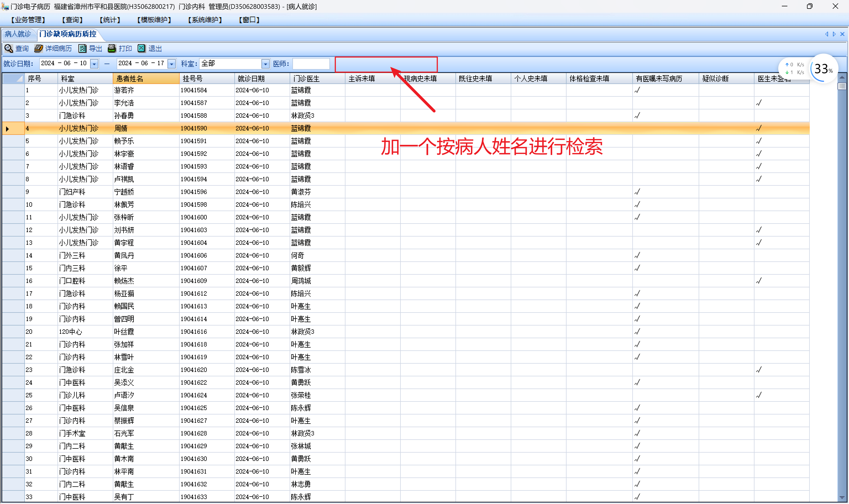Click the 查询 magnifier icon in the toolbar
This screenshot has height=504, width=849.
(x=9, y=49)
